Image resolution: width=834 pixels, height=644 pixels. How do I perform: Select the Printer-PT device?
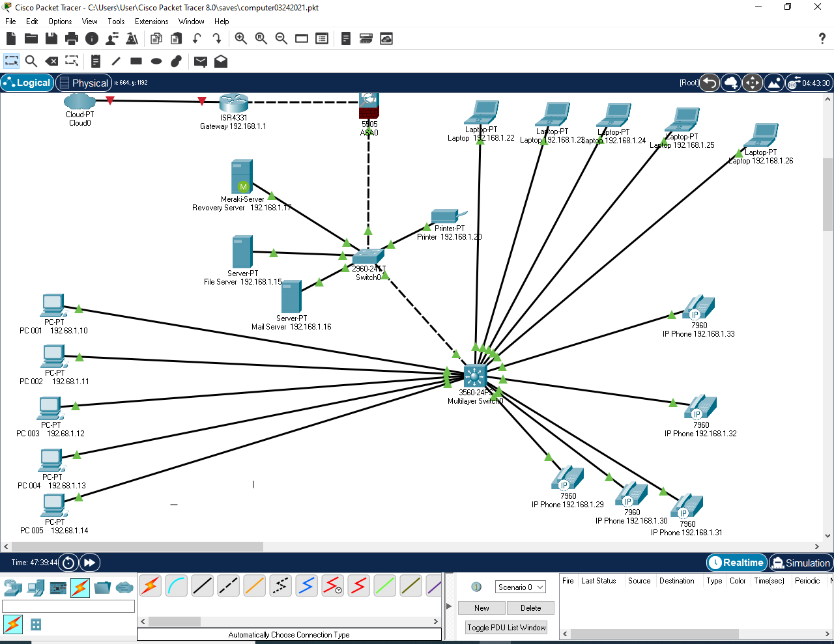tap(448, 216)
